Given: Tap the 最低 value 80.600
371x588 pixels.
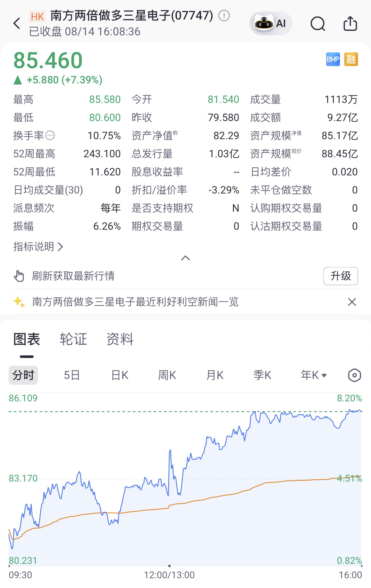Looking at the screenshot, I should (x=105, y=118).
